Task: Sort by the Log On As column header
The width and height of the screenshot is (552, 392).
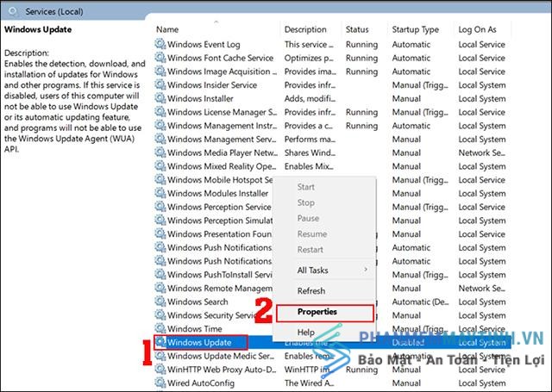Action: coord(477,29)
